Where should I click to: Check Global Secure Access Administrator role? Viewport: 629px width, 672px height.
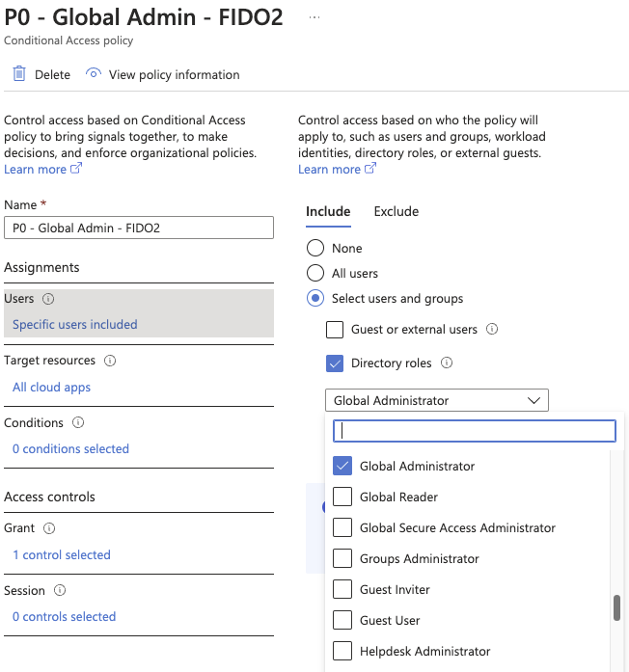(342, 527)
